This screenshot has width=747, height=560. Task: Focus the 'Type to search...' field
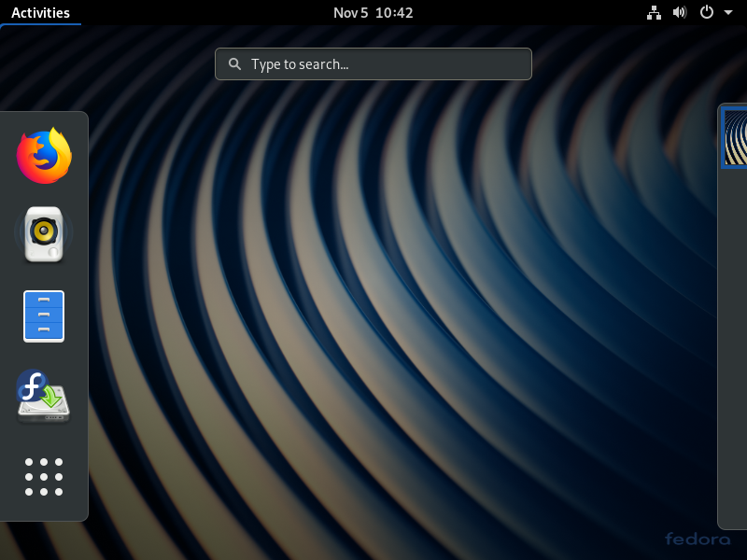383,64
